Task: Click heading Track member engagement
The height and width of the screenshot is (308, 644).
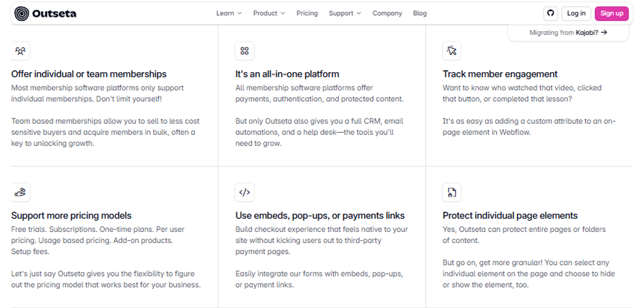Action: (500, 74)
